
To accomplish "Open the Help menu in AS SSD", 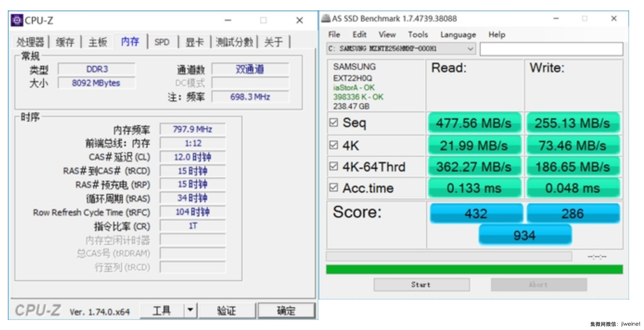I will click(497, 34).
